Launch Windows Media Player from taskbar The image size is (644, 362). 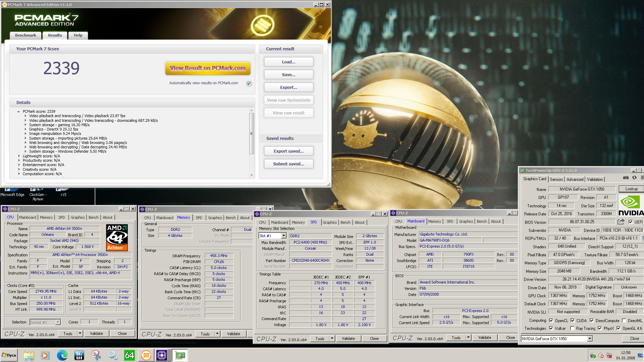pos(45,355)
